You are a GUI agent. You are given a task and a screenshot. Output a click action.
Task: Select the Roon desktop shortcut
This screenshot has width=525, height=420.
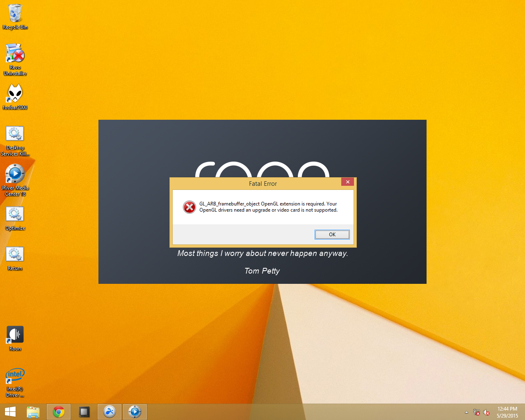pos(15,335)
